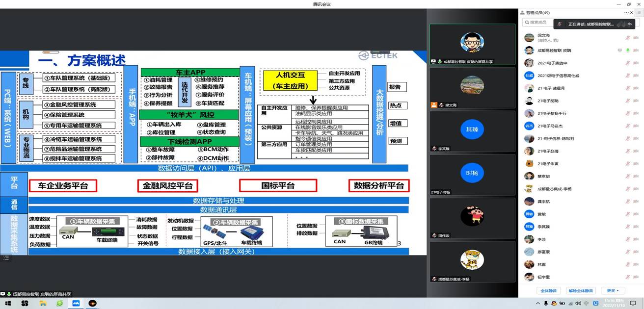Click the slide menu handle at bottom-left
644x309 pixels.
click(5, 257)
